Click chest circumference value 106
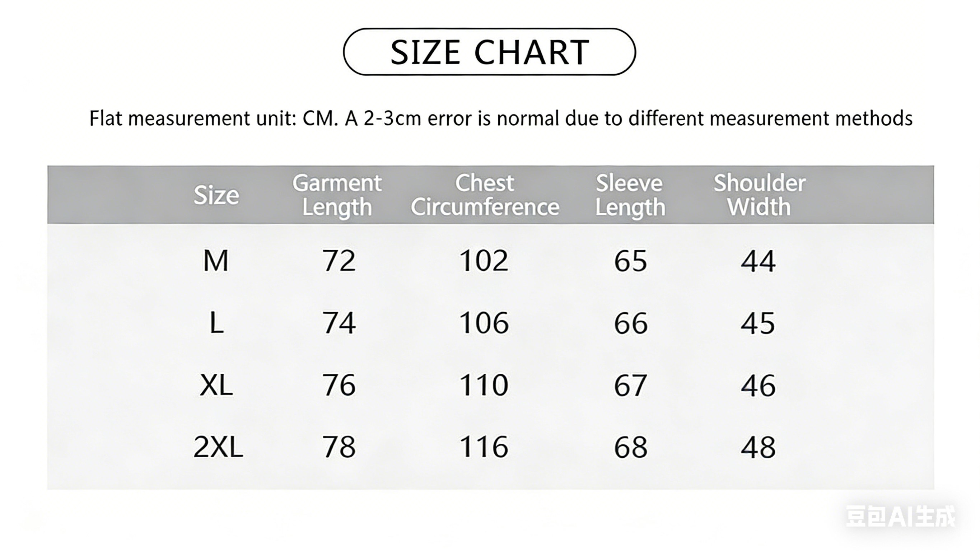This screenshot has width=980, height=551. click(x=484, y=323)
